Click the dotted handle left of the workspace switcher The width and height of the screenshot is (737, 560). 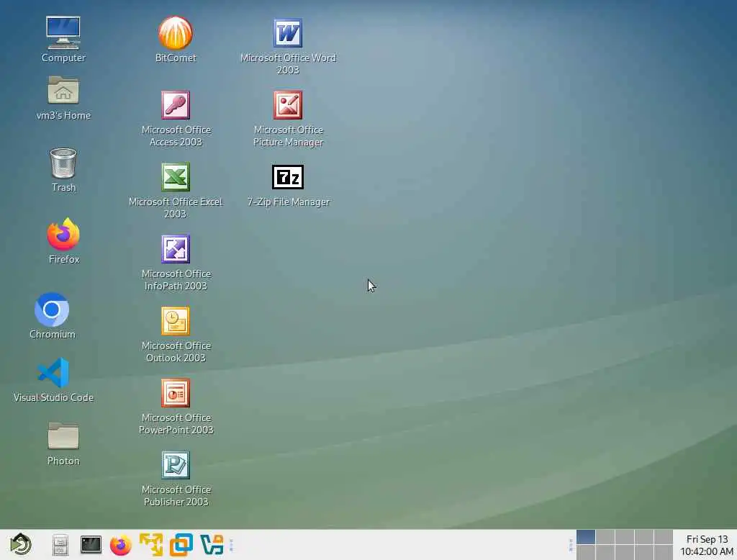coord(571,545)
